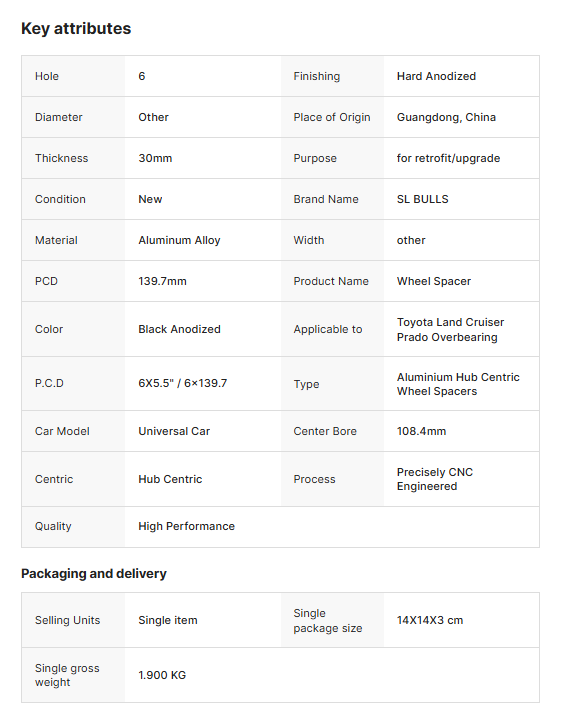
Task: Click the Key attributes heading
Action: click(x=76, y=29)
